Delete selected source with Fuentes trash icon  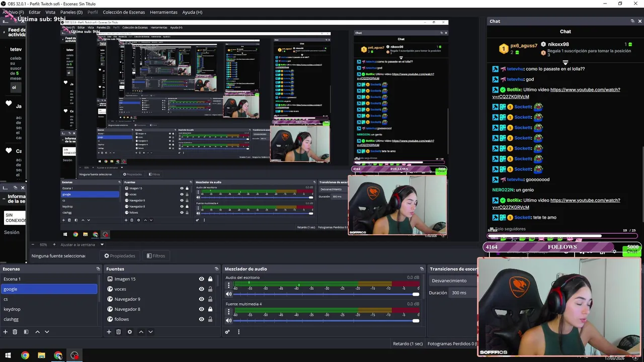(x=118, y=332)
